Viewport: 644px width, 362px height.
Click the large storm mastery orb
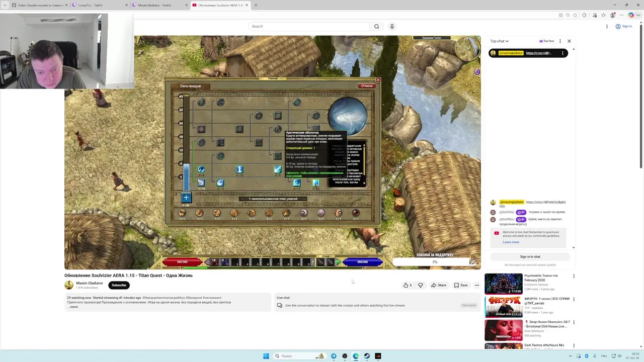click(348, 115)
